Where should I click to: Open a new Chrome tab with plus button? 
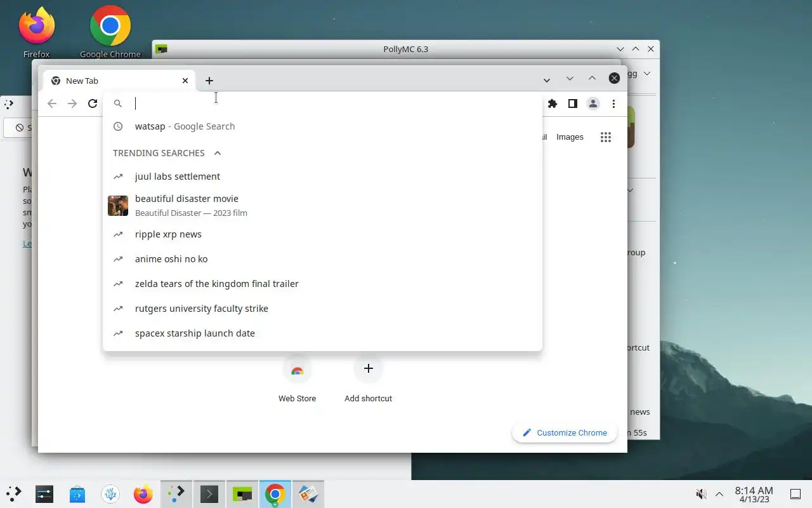[209, 81]
